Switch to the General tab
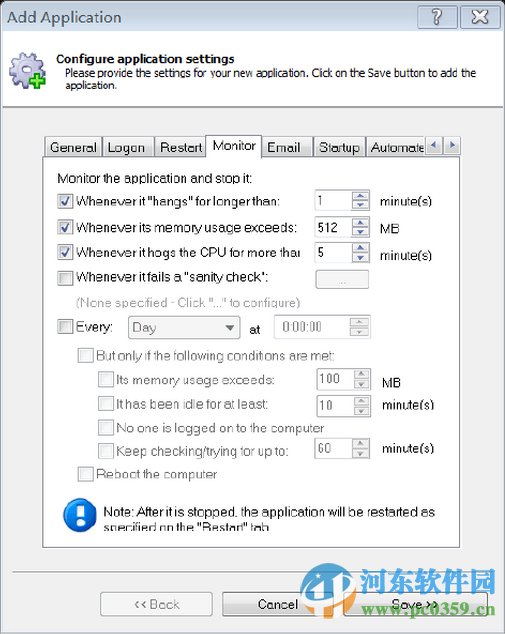The width and height of the screenshot is (505, 634). [73, 147]
